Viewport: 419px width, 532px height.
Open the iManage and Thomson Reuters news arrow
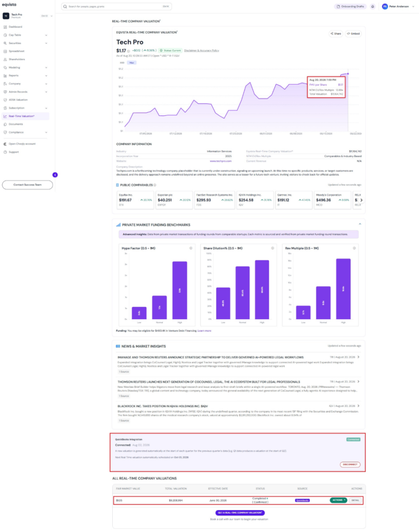click(x=359, y=357)
